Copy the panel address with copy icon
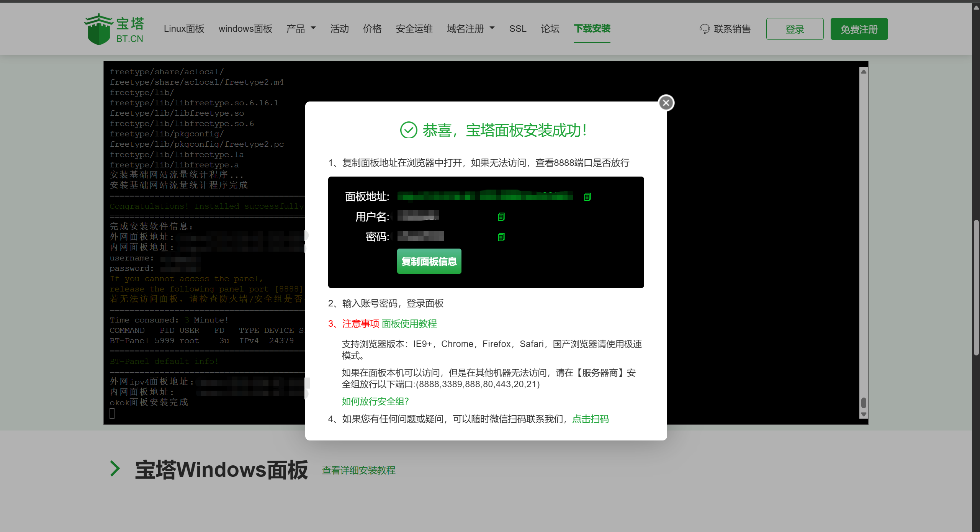980x532 pixels. pos(587,197)
